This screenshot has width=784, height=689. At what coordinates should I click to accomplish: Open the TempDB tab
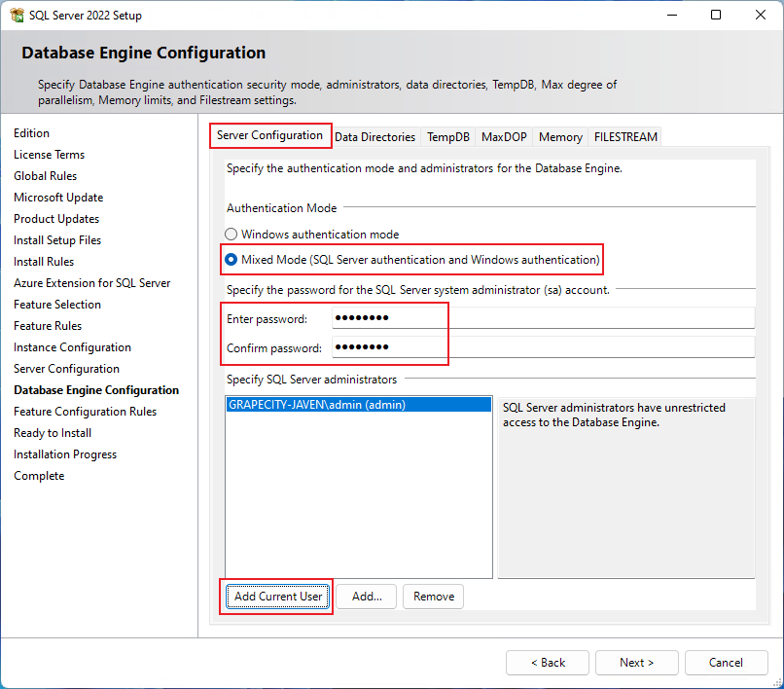[x=448, y=137]
